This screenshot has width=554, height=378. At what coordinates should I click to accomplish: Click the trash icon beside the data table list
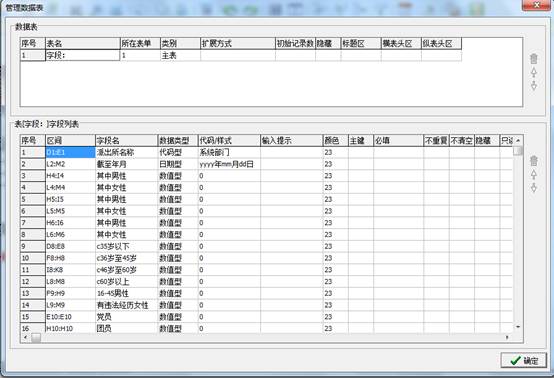[534, 59]
